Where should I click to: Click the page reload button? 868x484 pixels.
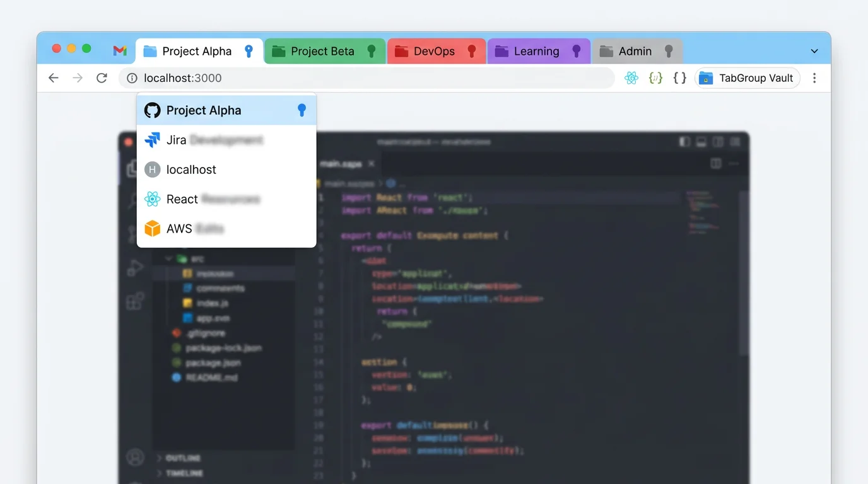pyautogui.click(x=102, y=78)
